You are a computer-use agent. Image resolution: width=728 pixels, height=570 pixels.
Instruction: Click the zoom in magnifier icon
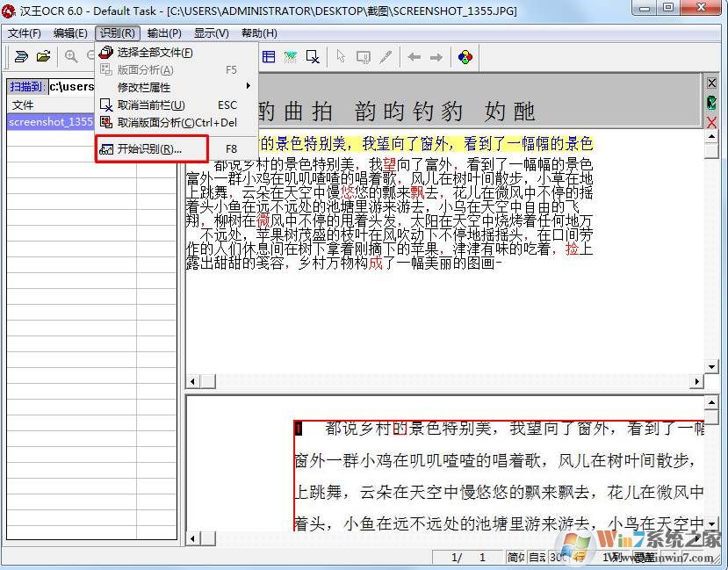coord(71,57)
